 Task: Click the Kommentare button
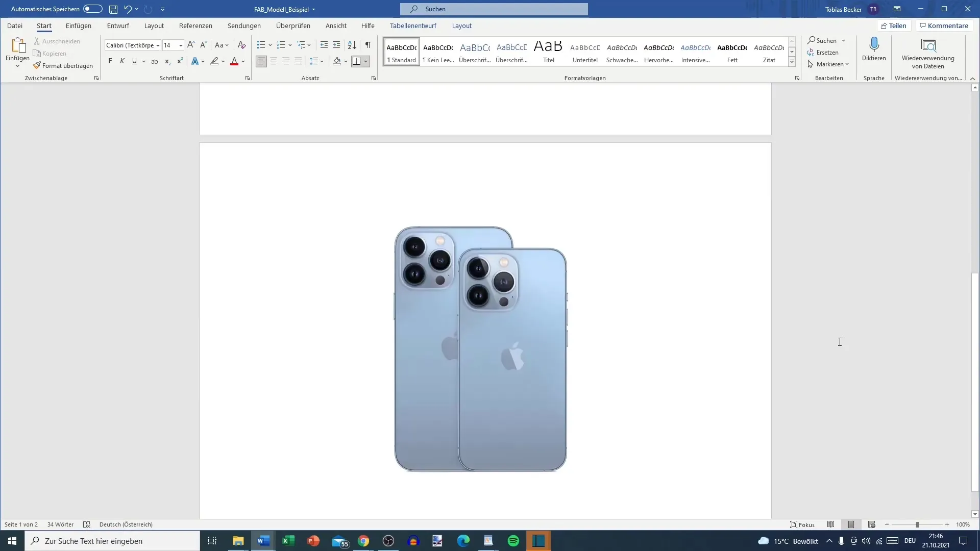(944, 26)
